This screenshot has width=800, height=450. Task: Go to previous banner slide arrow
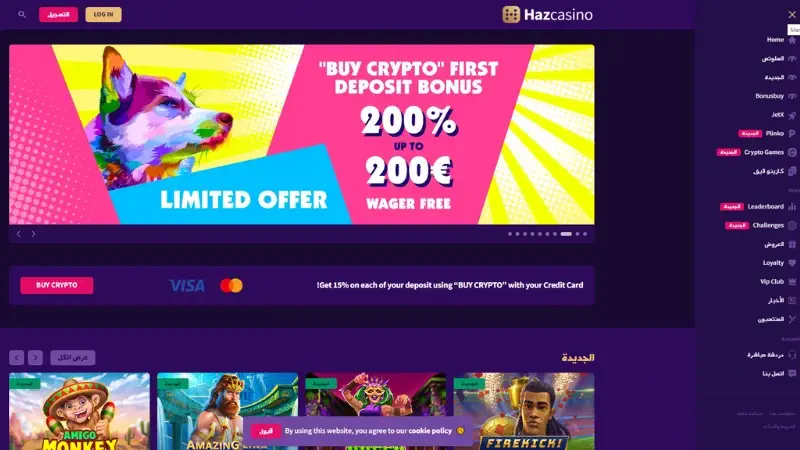[19, 234]
